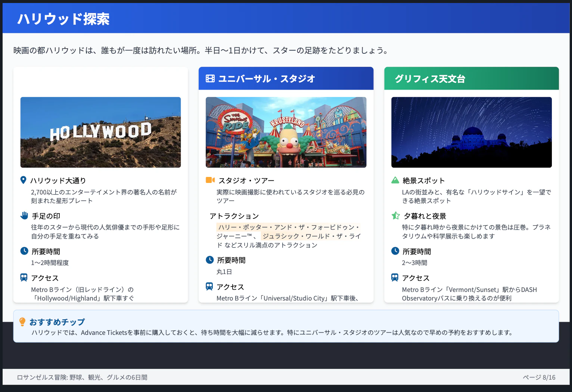The height and width of the screenshot is (392, 572).
Task: Select the video camera icon beside スタジオ・ツアー
Action: [x=210, y=180]
